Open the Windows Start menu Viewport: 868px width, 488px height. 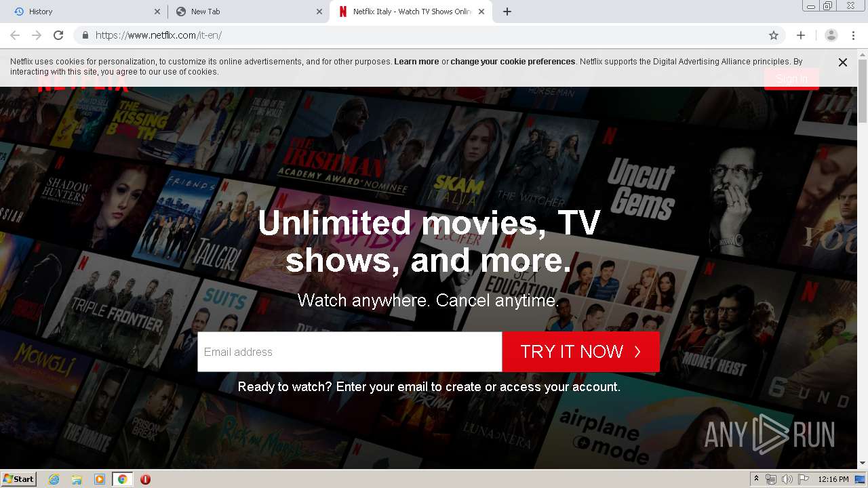tap(19, 479)
